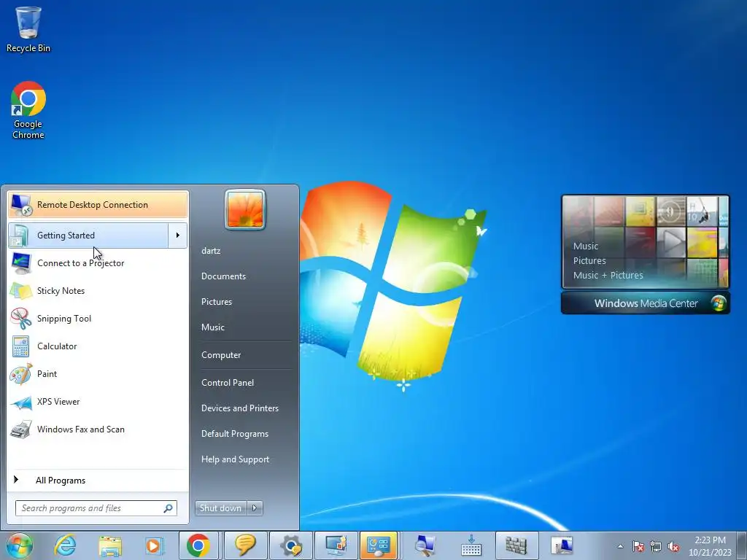Show hidden system tray icons
Viewport: 747px width, 560px height.
[x=620, y=546]
